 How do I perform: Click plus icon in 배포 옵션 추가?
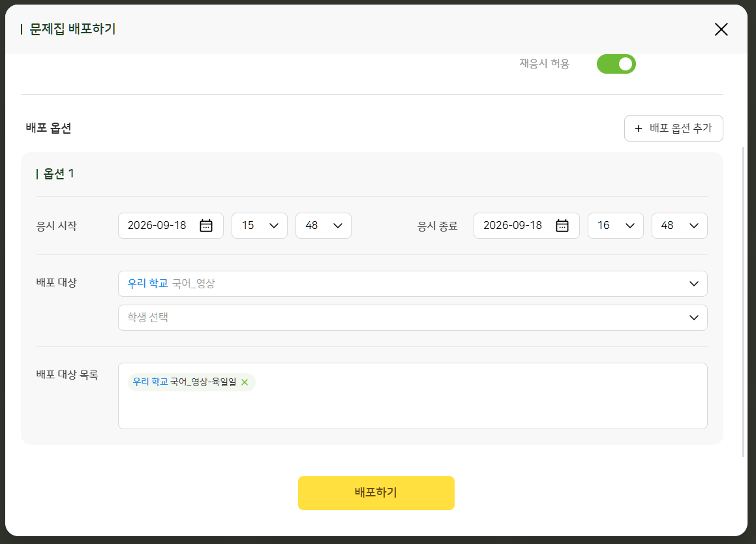click(639, 128)
